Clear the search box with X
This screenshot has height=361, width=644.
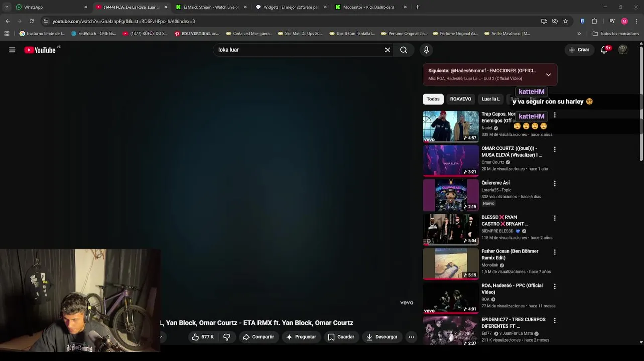pyautogui.click(x=388, y=50)
